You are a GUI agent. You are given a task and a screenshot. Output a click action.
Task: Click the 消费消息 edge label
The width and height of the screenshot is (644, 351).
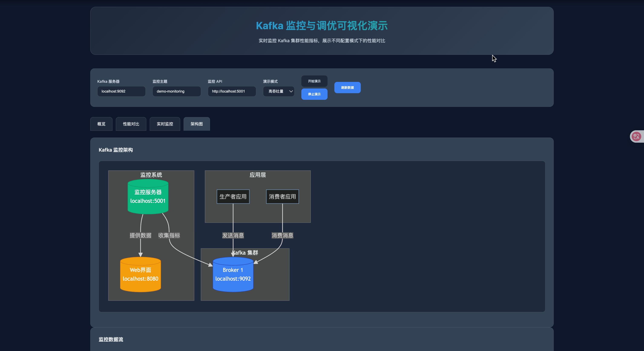283,235
